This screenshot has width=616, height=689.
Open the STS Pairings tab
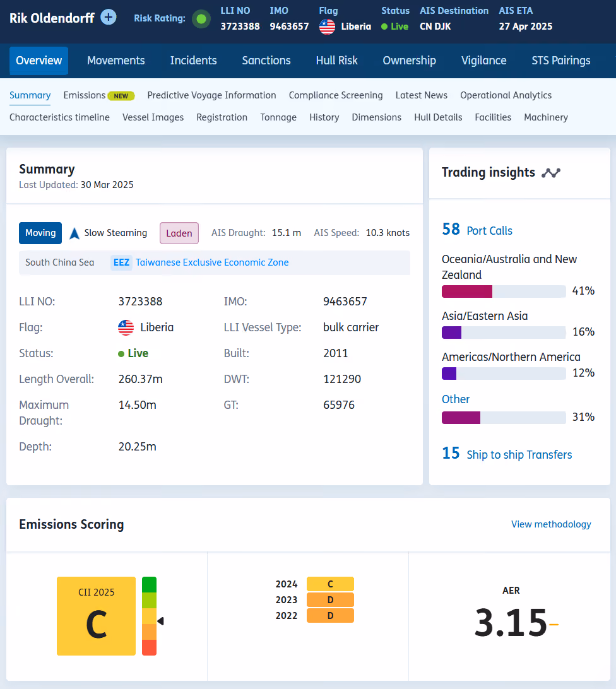tap(561, 61)
